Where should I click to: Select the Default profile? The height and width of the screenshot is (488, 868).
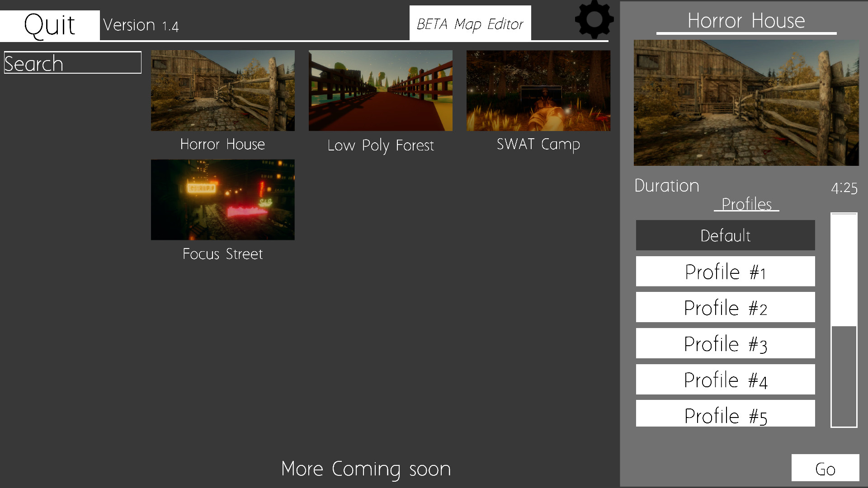[725, 235]
